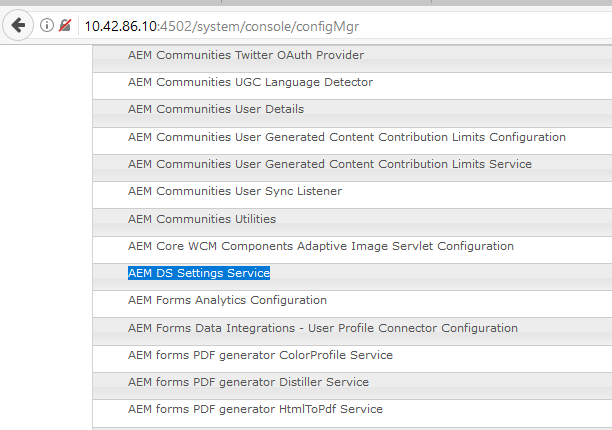The width and height of the screenshot is (612, 430).
Task: Click the port number 4502 in the URL
Action: (173, 25)
